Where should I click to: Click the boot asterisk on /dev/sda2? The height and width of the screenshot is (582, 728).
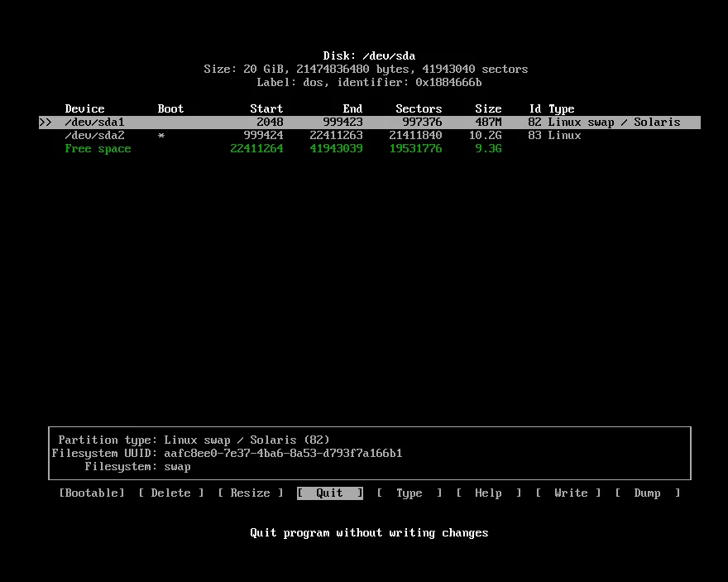point(160,135)
